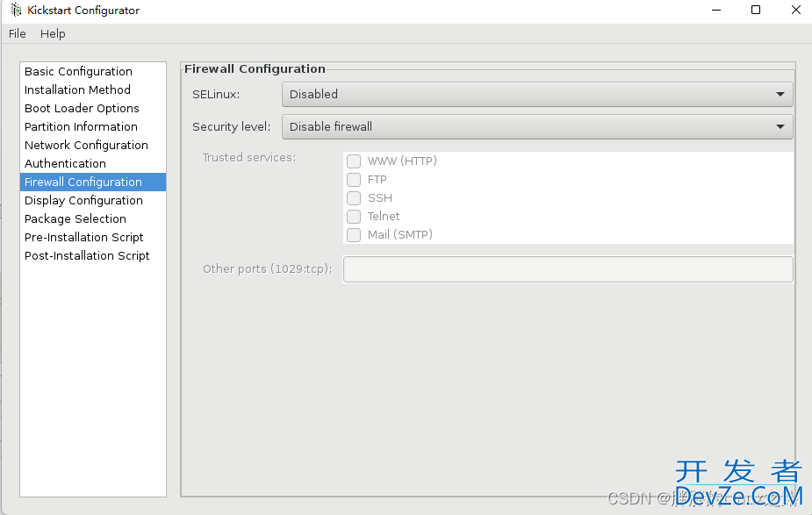Click the 'Trusted services:' label
The height and width of the screenshot is (515, 812).
(x=249, y=157)
